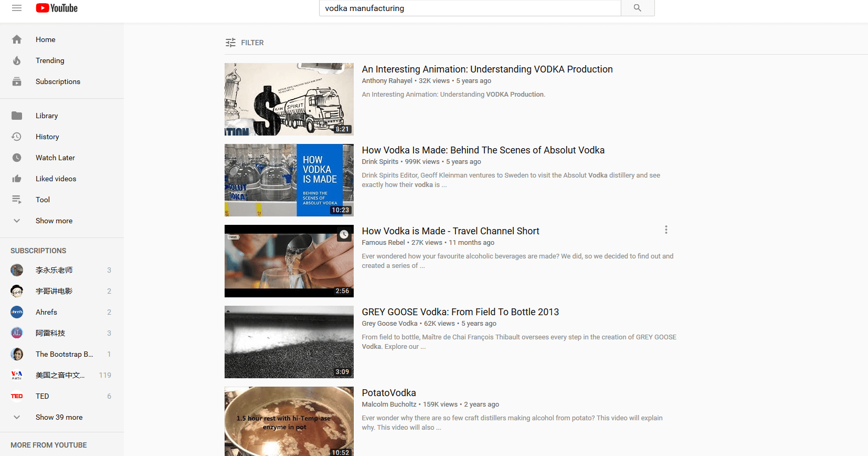Open How Vodka Is Made: Behind The Scenes title
Screen dimensions: 868x456
(x=483, y=150)
